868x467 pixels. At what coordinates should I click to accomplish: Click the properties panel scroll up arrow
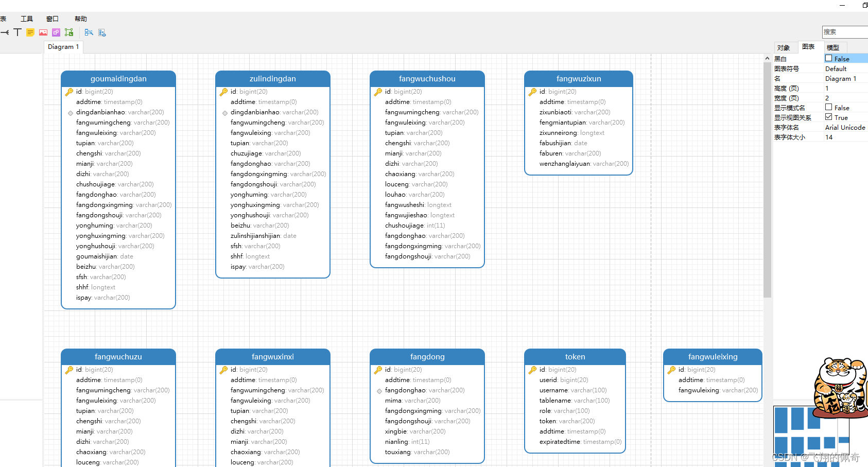(767, 59)
